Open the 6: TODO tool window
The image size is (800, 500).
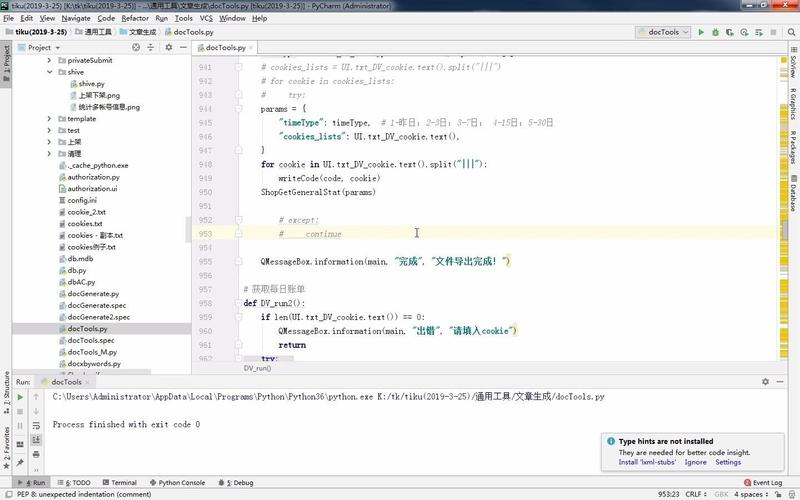74,483
